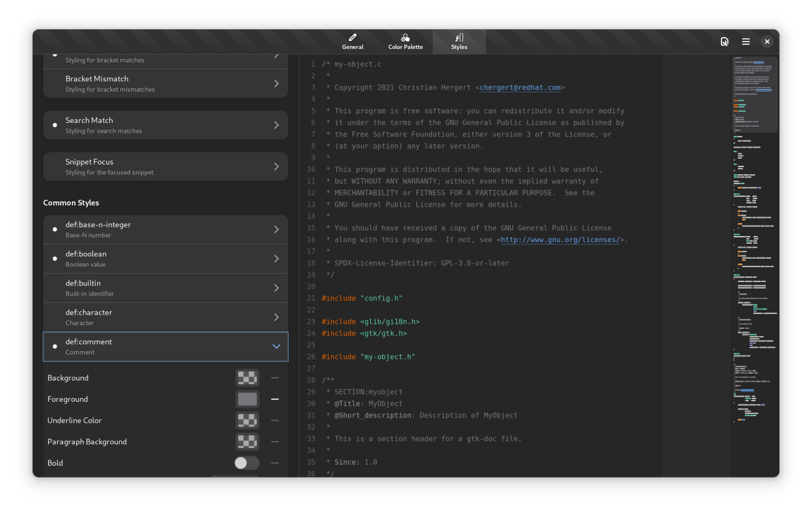Viewport: 812px width, 513px height.
Task: Click the http://www.gnu.org/licenses/ link
Action: (x=560, y=240)
